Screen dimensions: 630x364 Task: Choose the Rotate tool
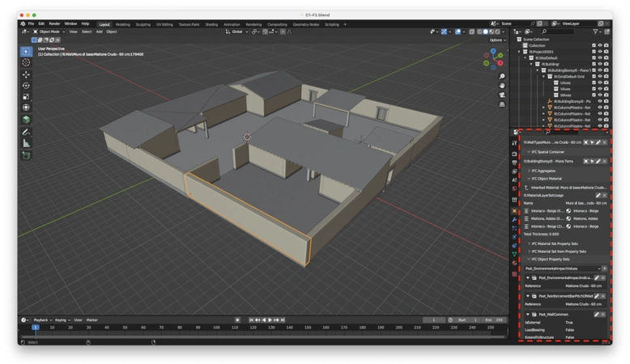coord(26,86)
